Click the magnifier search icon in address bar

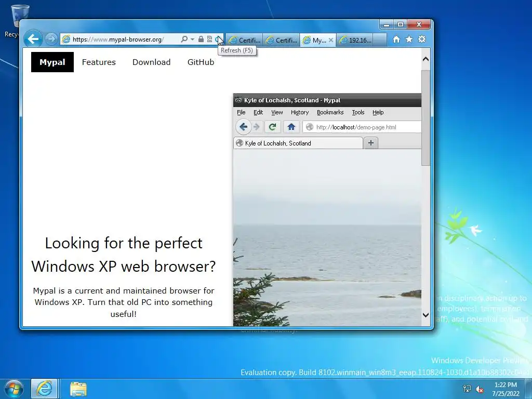coord(184,39)
